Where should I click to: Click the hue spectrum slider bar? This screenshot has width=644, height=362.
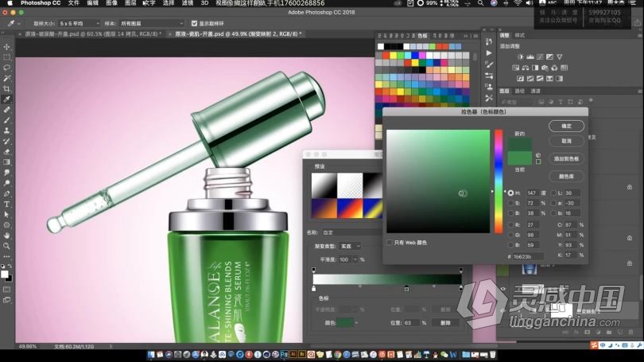(x=499, y=181)
